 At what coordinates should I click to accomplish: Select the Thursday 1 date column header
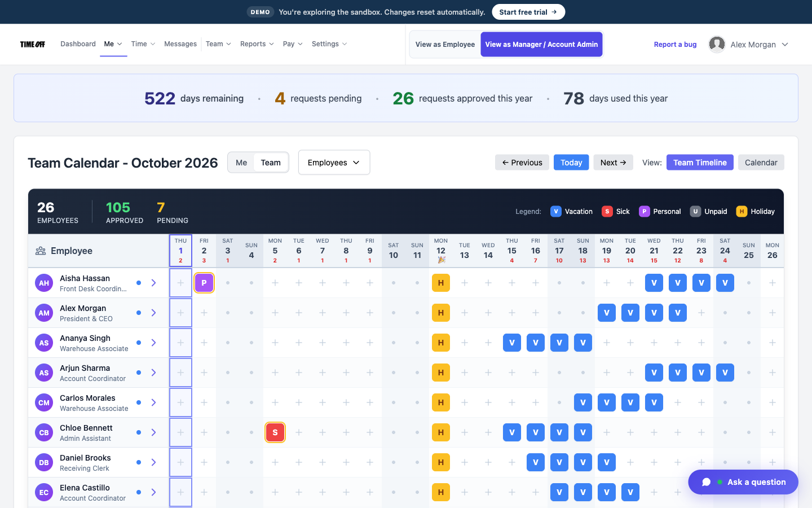click(180, 251)
